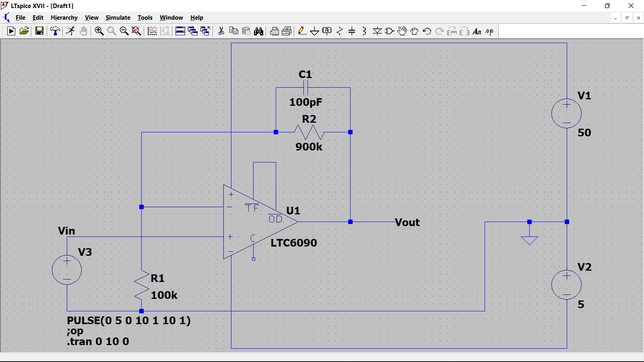
Task: Open the Simulate menu
Action: (x=118, y=18)
